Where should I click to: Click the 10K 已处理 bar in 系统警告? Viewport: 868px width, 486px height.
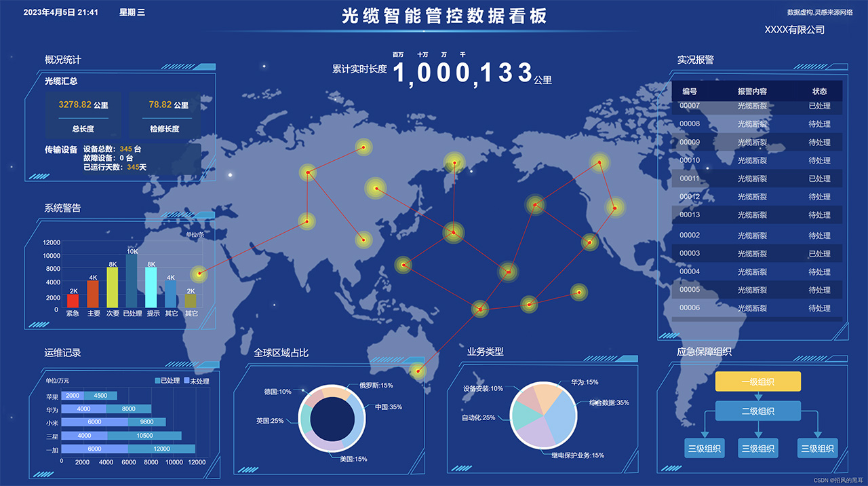coord(132,281)
